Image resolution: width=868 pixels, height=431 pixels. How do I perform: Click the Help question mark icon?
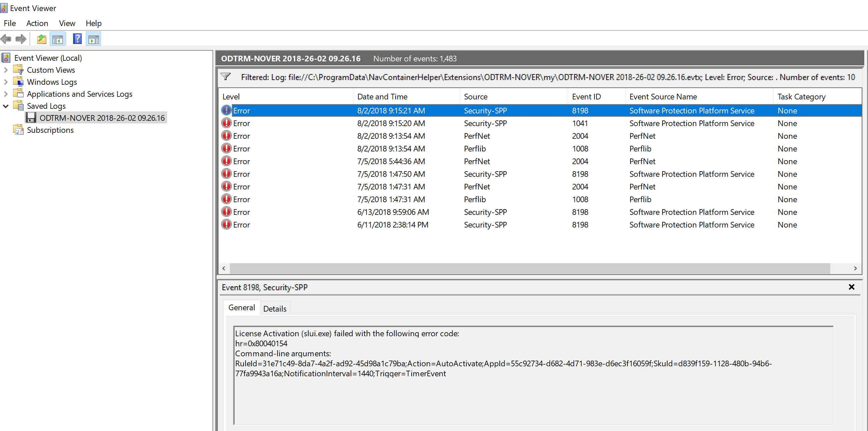tap(77, 38)
